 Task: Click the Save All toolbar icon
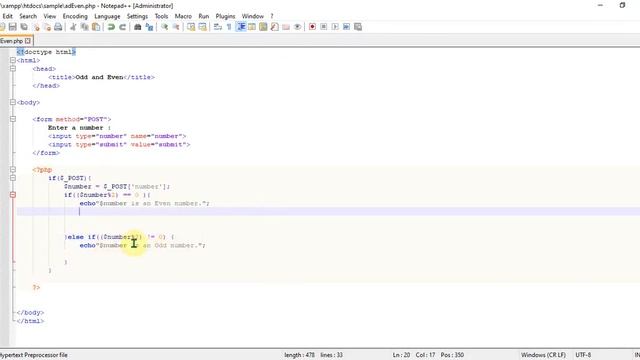point(24,27)
